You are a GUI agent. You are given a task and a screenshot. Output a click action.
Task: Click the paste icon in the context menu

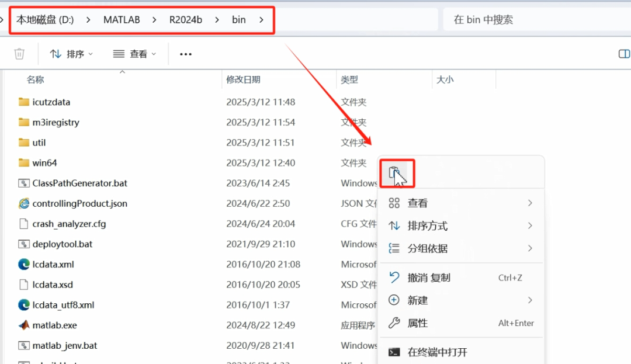coord(394,173)
